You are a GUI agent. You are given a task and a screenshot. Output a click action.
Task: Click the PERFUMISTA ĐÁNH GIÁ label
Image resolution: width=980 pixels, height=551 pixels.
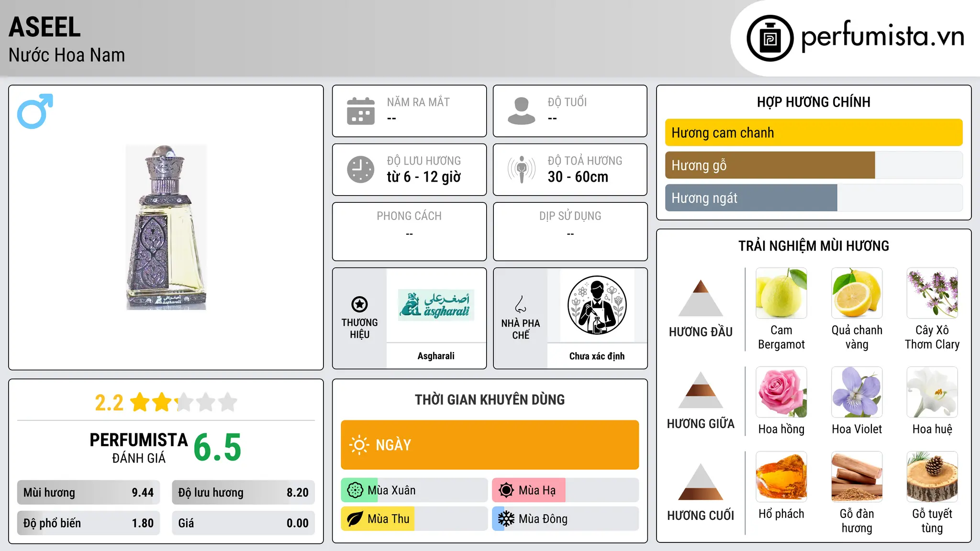click(x=139, y=448)
